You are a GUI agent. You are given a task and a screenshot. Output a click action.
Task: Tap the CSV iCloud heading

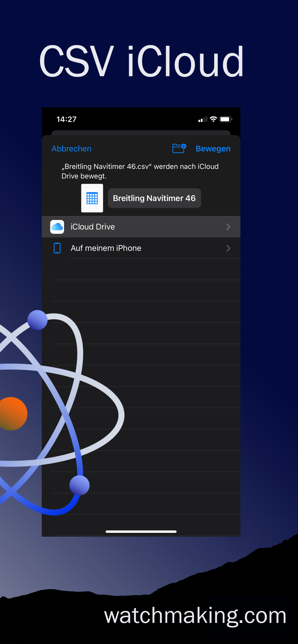pyautogui.click(x=142, y=61)
